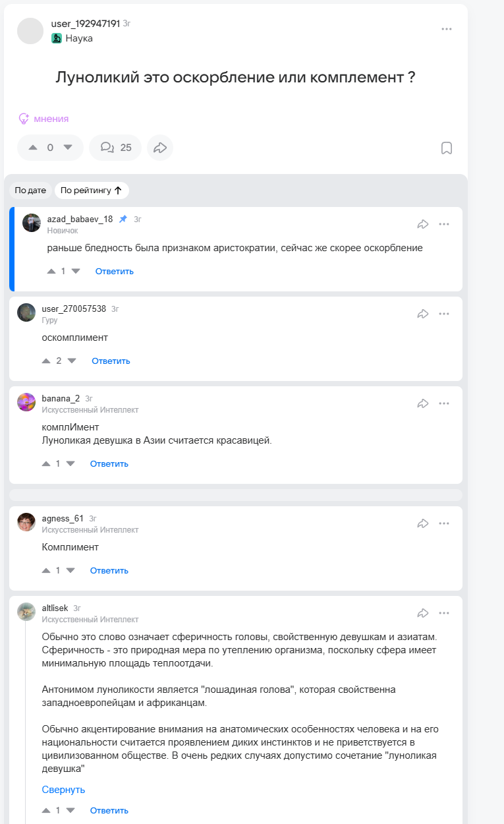Downvote user_270057538's answer
The image size is (504, 824).
(72, 361)
